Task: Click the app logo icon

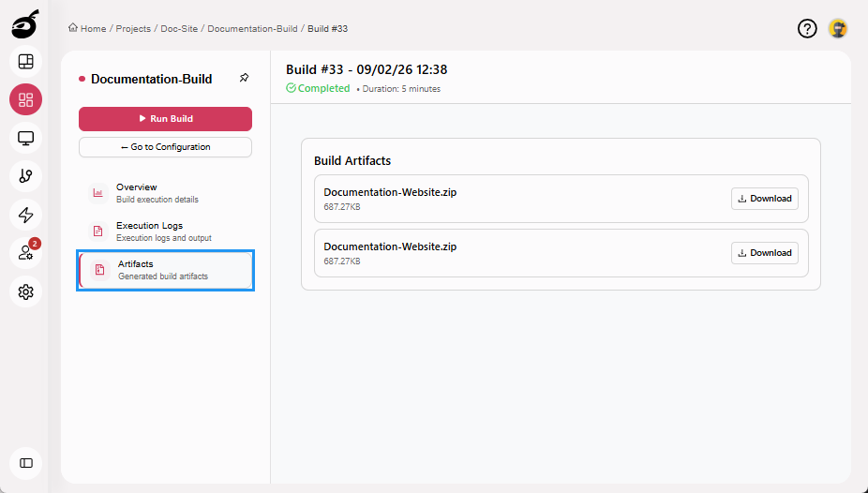Action: (25, 24)
